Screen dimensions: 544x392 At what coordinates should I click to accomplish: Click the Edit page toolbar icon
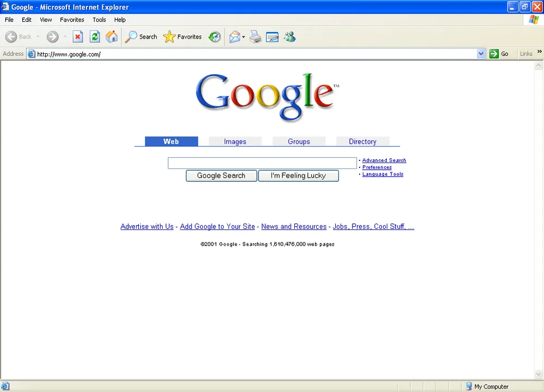pos(273,37)
